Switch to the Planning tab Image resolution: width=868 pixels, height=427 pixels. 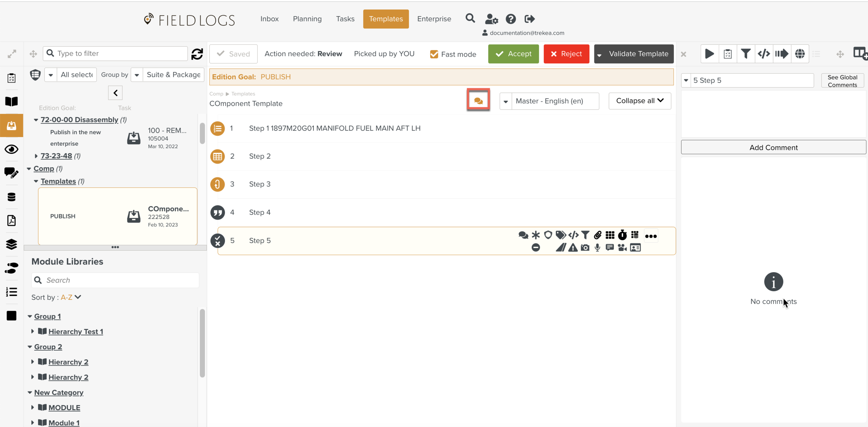click(x=307, y=19)
